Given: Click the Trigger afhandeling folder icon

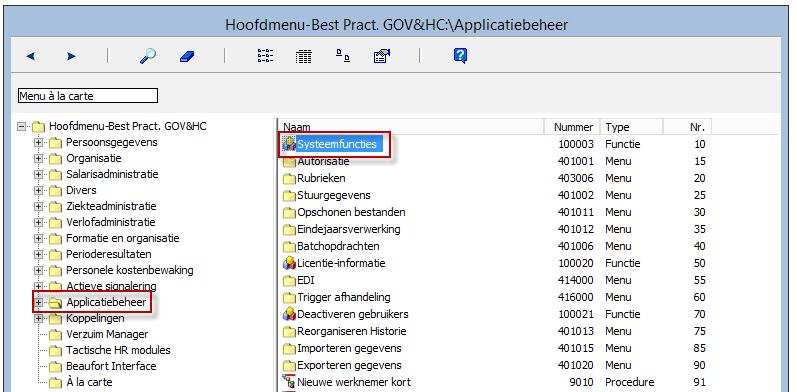Looking at the screenshot, I should click(289, 297).
